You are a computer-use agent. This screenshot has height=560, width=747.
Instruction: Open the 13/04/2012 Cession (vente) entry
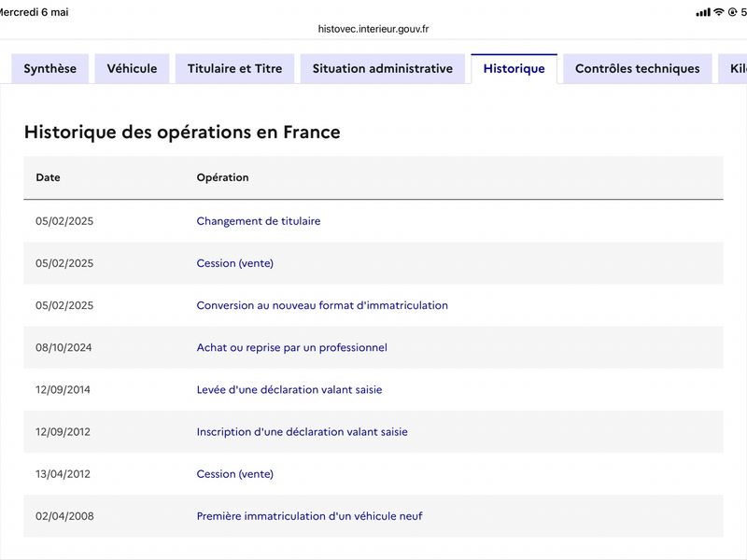pos(235,474)
